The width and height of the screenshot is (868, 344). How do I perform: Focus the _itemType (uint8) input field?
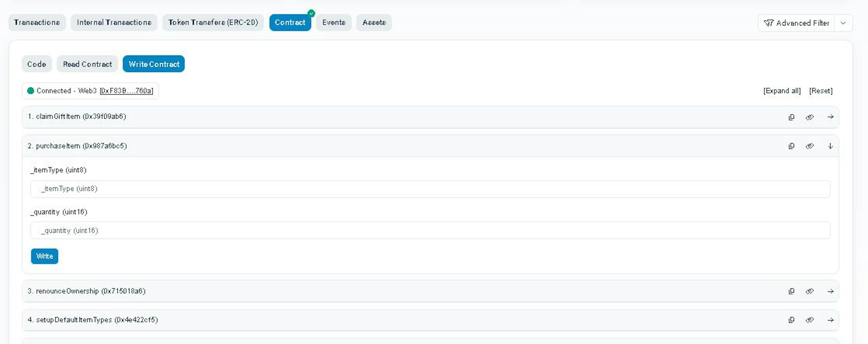click(x=430, y=189)
